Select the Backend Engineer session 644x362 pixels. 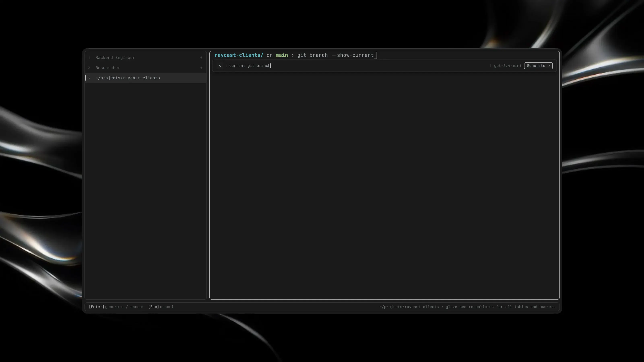click(x=146, y=58)
